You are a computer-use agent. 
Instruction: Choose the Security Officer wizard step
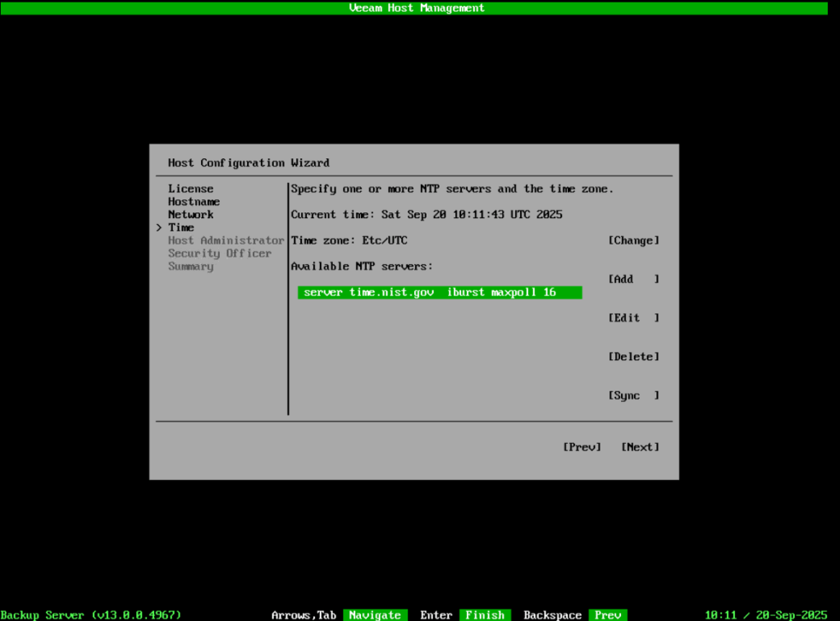point(219,253)
